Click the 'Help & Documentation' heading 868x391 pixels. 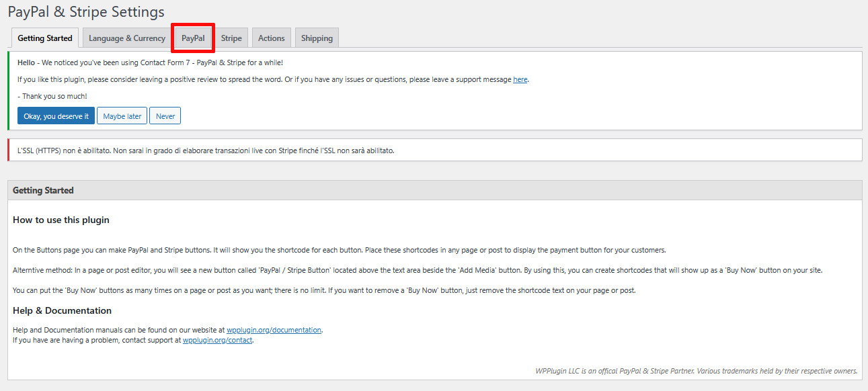click(62, 310)
